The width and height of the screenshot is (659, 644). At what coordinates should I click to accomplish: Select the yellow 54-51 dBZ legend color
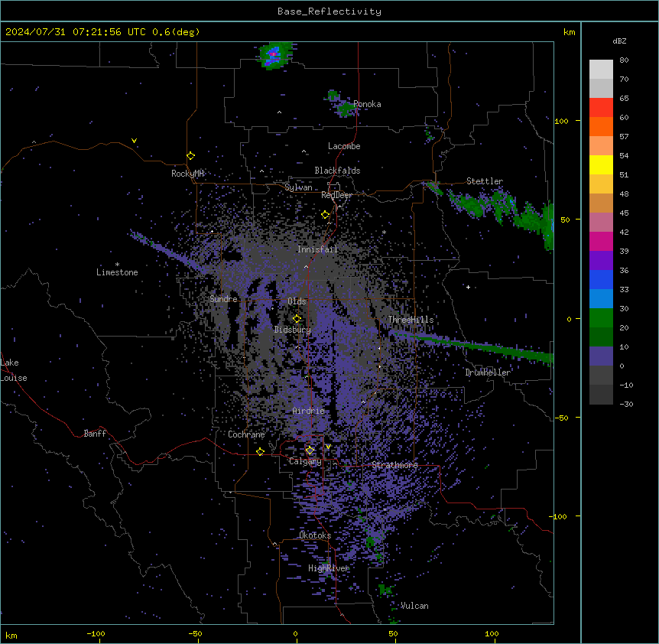coord(601,164)
